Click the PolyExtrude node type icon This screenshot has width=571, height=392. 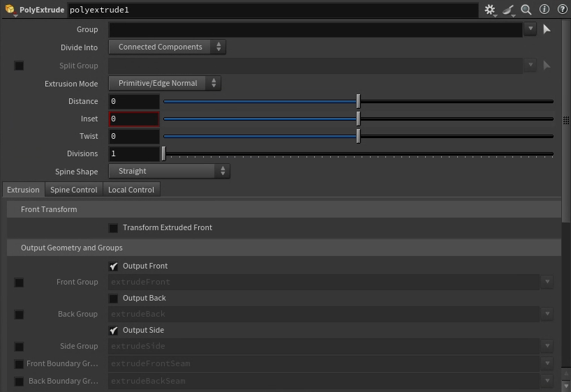click(x=10, y=9)
